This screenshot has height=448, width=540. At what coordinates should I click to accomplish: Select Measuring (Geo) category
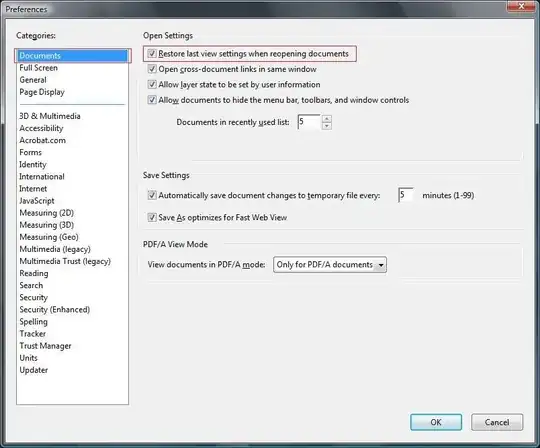tap(49, 237)
